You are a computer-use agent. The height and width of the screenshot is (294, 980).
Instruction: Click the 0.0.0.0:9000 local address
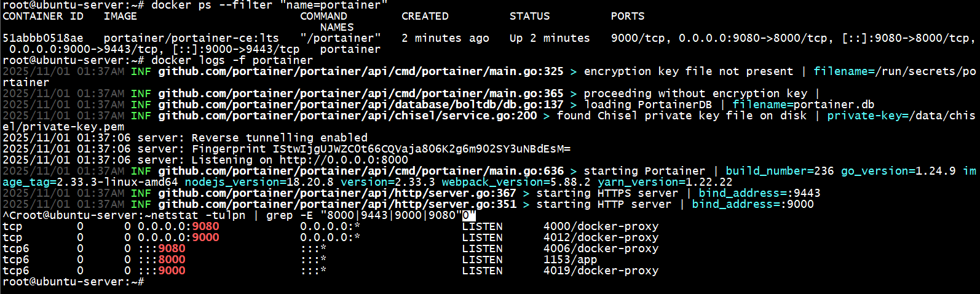point(178,237)
